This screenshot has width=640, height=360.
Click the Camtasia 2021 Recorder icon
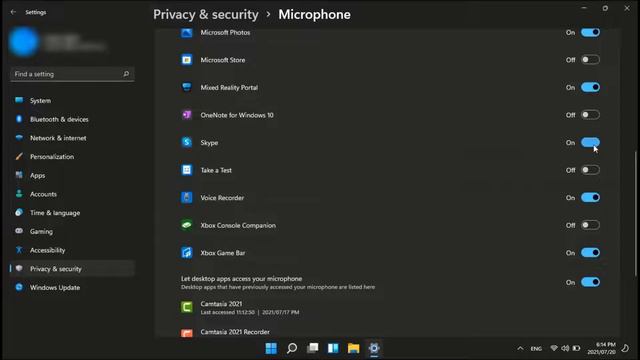[187, 333]
